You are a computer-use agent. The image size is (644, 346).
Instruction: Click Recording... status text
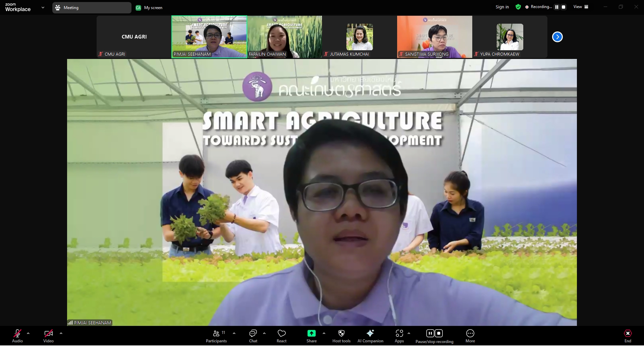pos(541,7)
